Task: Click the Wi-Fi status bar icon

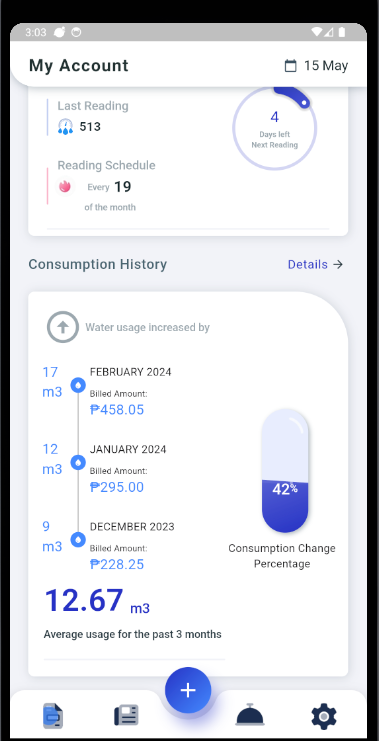Action: pos(316,32)
